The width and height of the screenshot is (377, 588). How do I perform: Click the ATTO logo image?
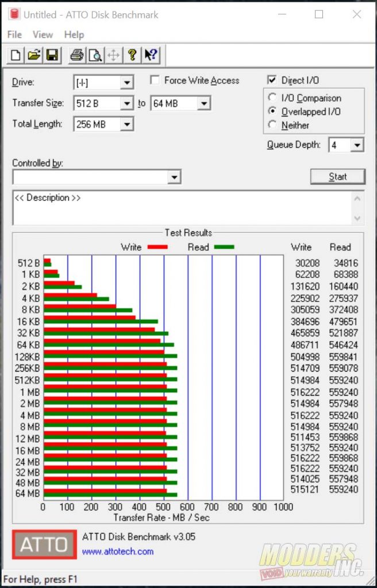pos(44,544)
